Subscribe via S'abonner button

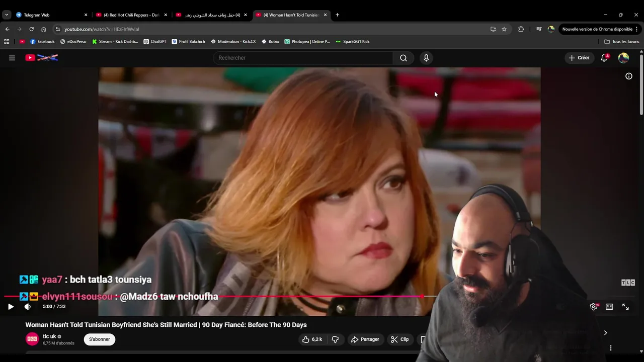point(100,339)
